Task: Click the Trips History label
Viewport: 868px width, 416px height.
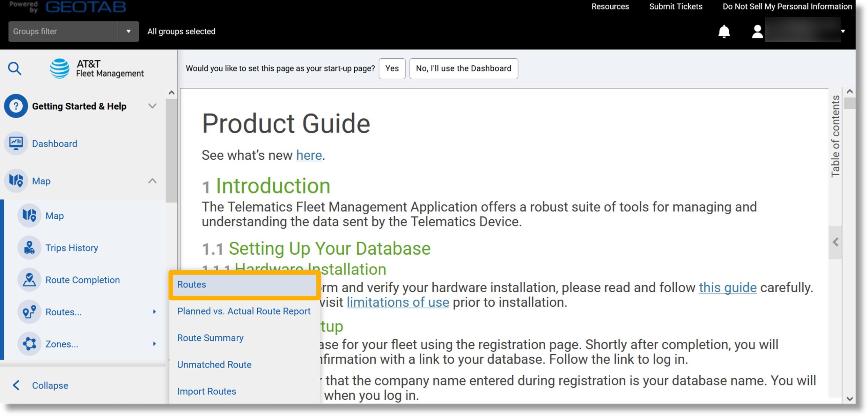Action: 72,248
